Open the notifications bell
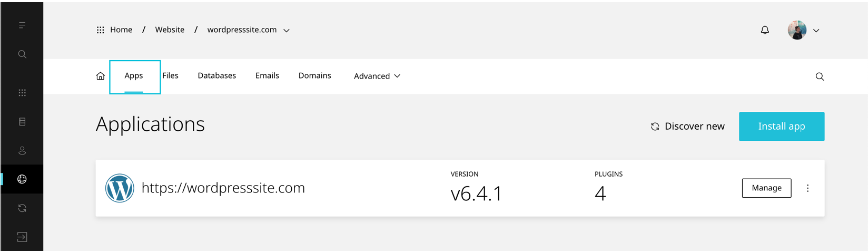This screenshot has width=868, height=252. (x=765, y=30)
